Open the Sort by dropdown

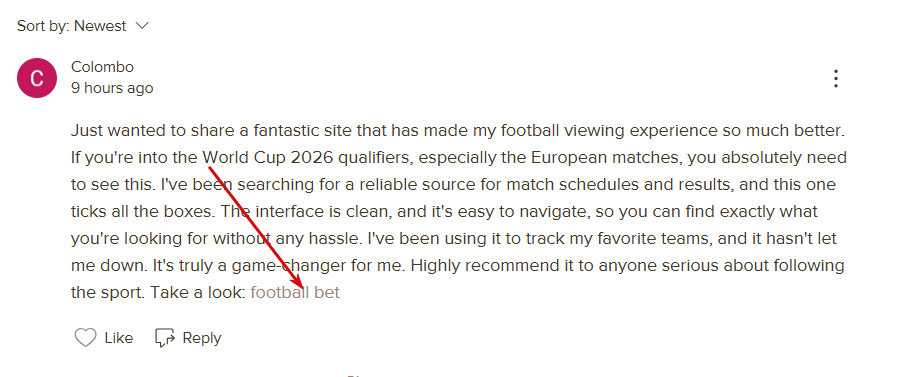83,26
